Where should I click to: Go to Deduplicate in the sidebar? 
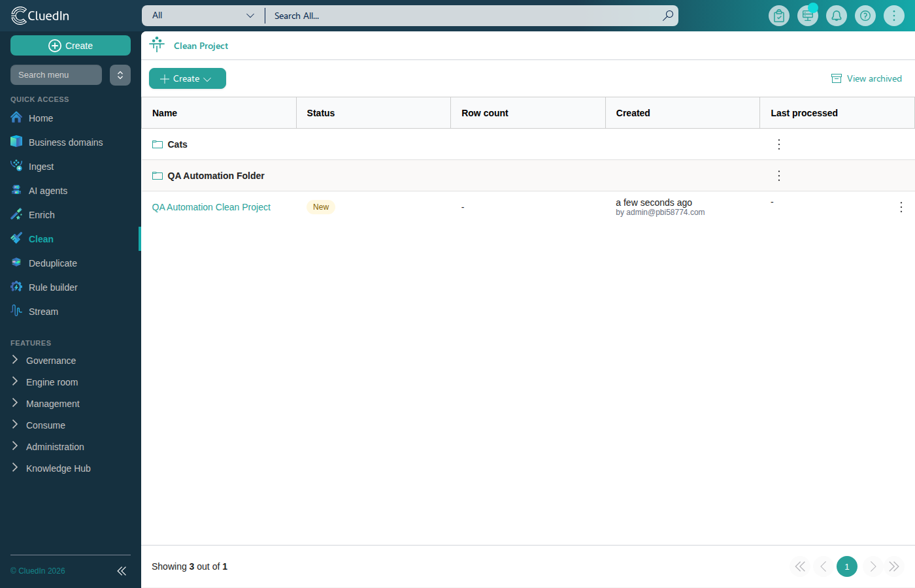click(x=53, y=263)
